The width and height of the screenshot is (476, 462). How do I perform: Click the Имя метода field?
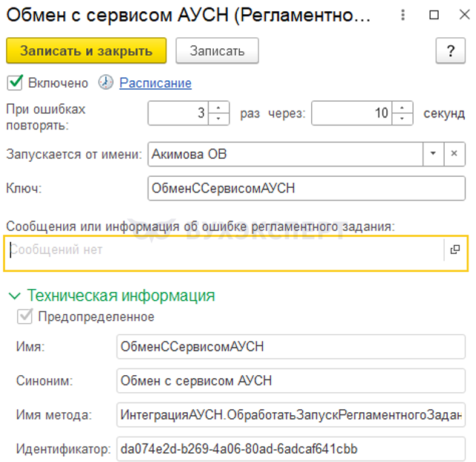click(291, 414)
